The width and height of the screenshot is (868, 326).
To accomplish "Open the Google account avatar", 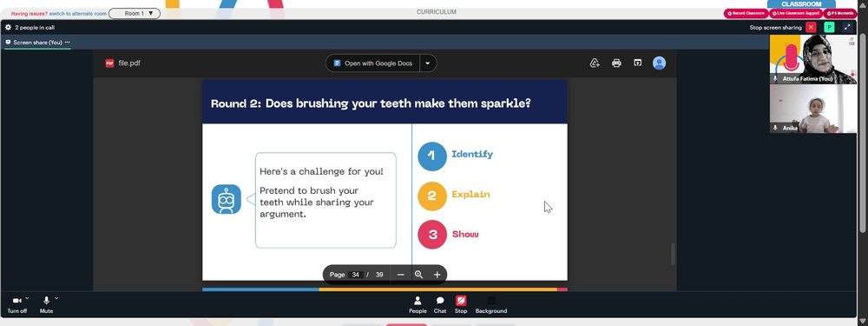I will tap(659, 63).
